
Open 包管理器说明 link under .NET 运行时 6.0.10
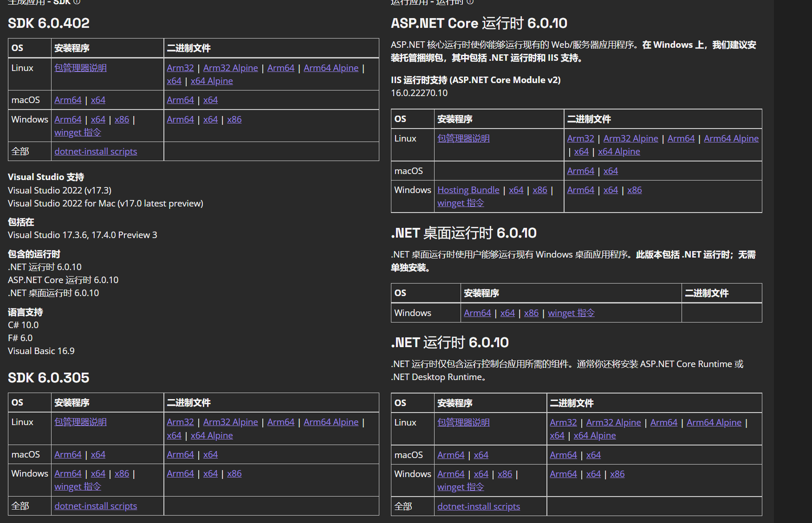[x=463, y=422]
